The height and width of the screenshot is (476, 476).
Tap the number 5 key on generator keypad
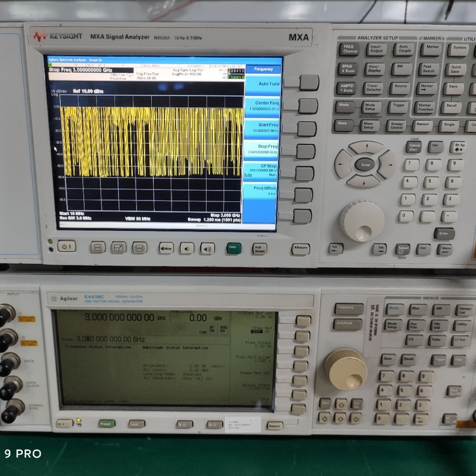[405, 391]
